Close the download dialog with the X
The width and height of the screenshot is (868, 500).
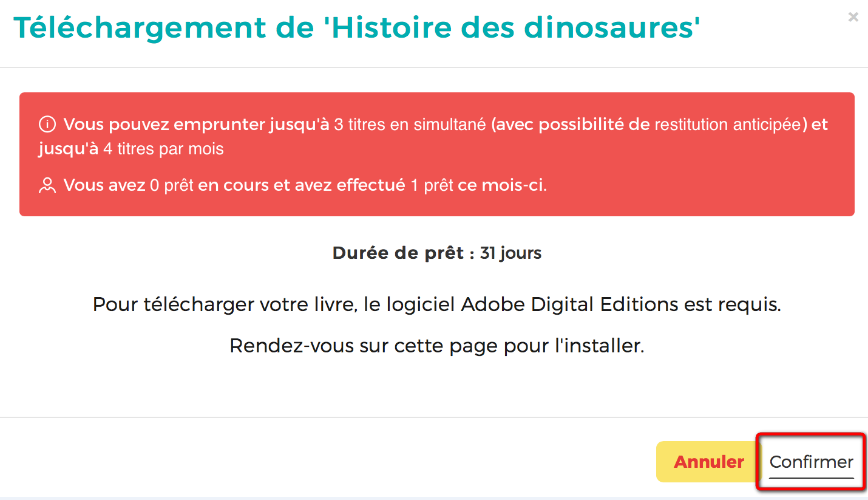point(853,17)
